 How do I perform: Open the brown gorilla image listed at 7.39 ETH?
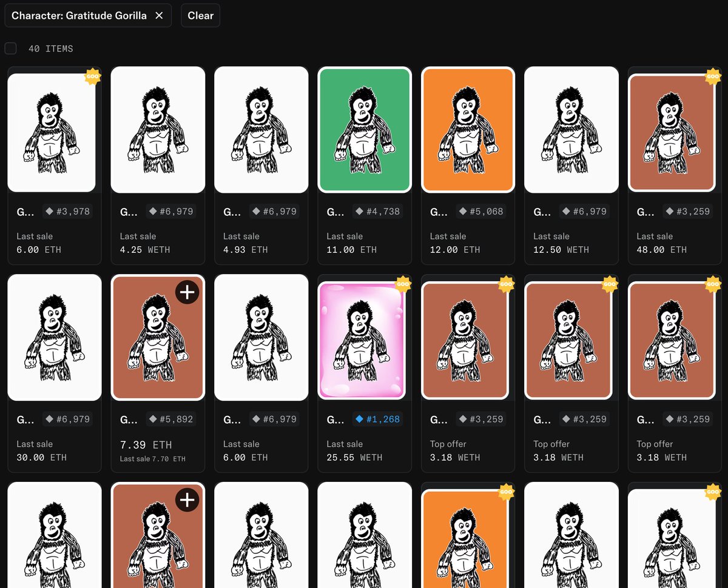click(x=158, y=337)
